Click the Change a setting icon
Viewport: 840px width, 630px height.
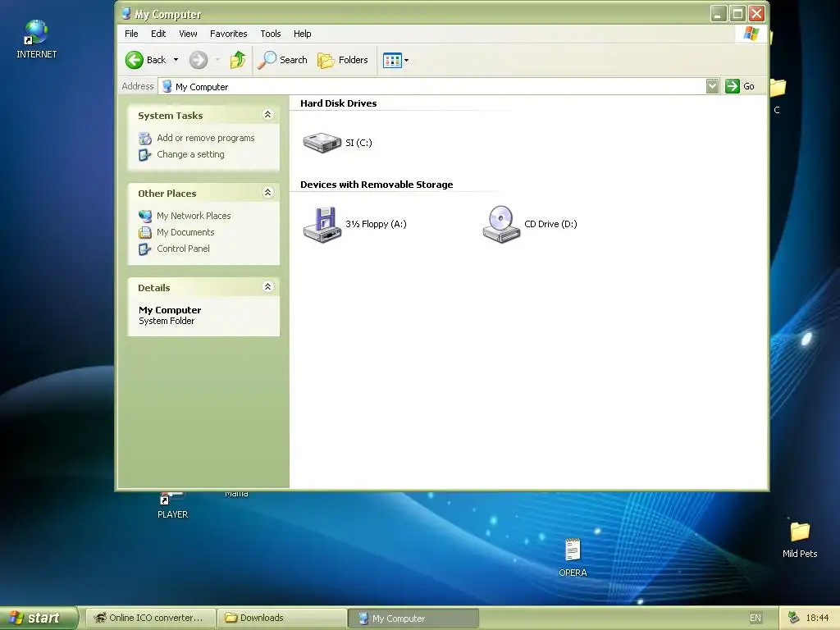coord(145,155)
